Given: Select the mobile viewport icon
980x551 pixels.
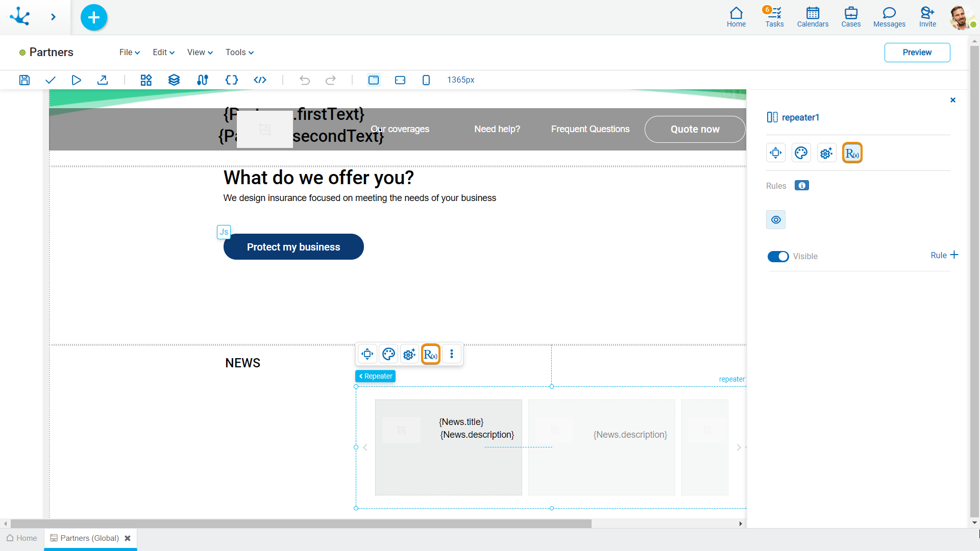Looking at the screenshot, I should (425, 80).
